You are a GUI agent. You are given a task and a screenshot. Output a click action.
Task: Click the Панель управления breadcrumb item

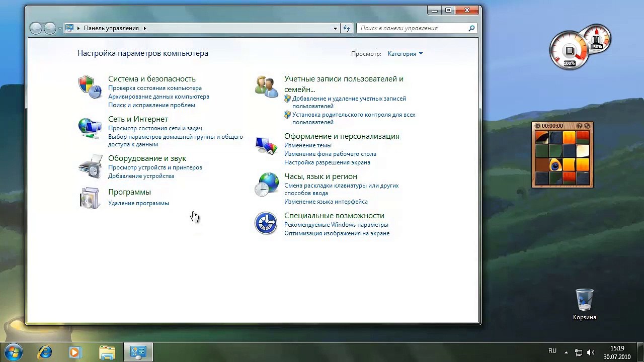(x=111, y=28)
